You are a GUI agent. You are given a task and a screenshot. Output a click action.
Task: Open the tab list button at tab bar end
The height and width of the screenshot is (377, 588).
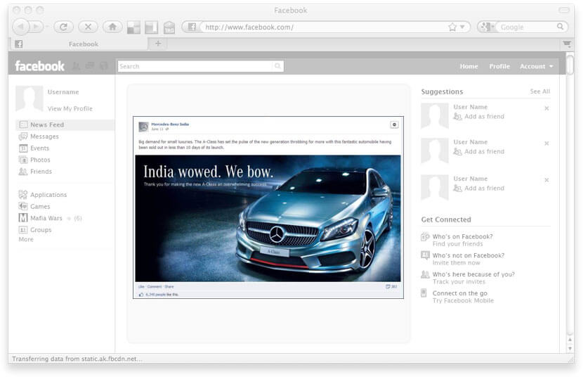[567, 44]
